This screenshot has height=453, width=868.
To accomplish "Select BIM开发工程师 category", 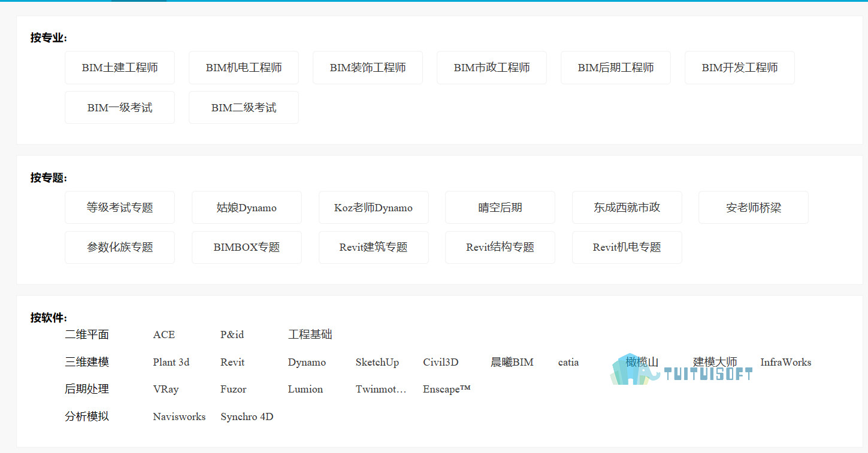I will click(740, 68).
